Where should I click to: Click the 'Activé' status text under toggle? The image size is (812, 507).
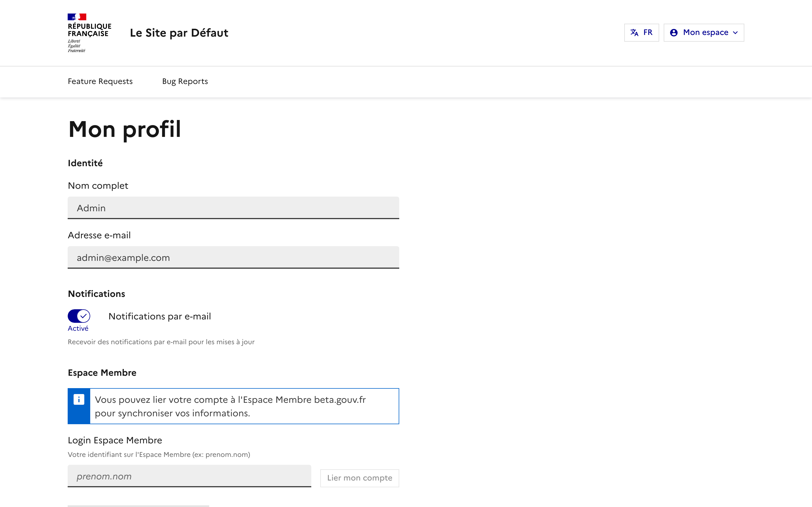point(78,329)
